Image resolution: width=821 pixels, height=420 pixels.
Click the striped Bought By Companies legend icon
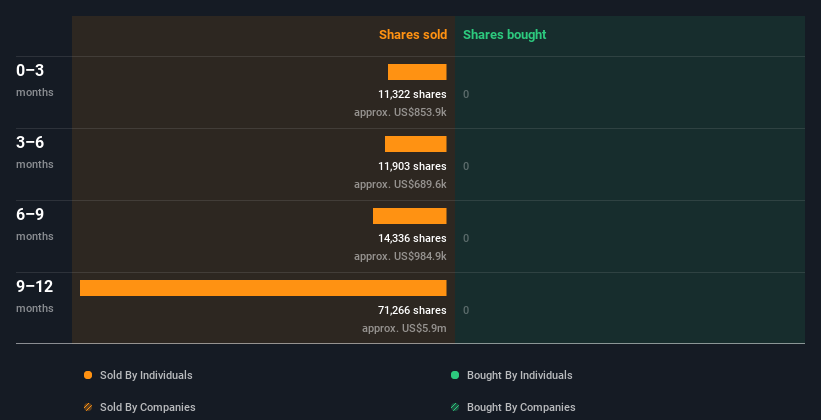[x=455, y=407]
